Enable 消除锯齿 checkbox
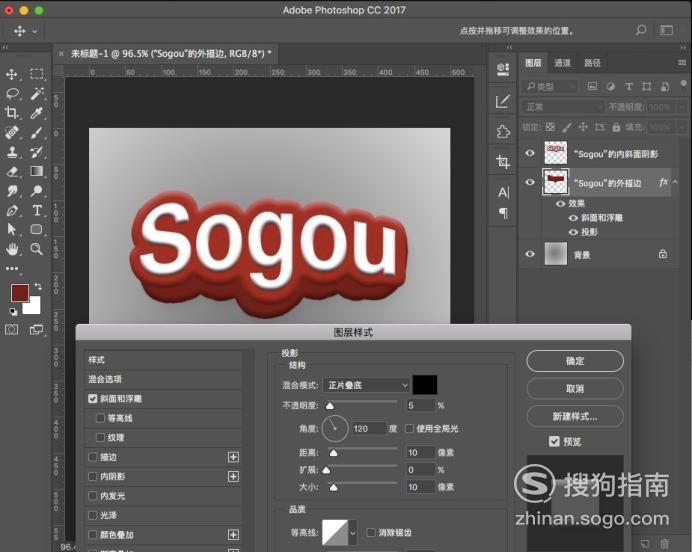The image size is (692, 552). click(371, 533)
